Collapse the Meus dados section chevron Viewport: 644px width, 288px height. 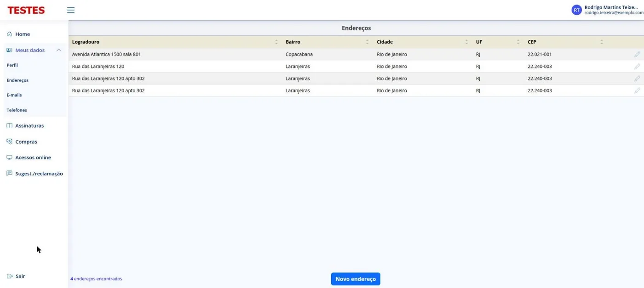coord(58,50)
